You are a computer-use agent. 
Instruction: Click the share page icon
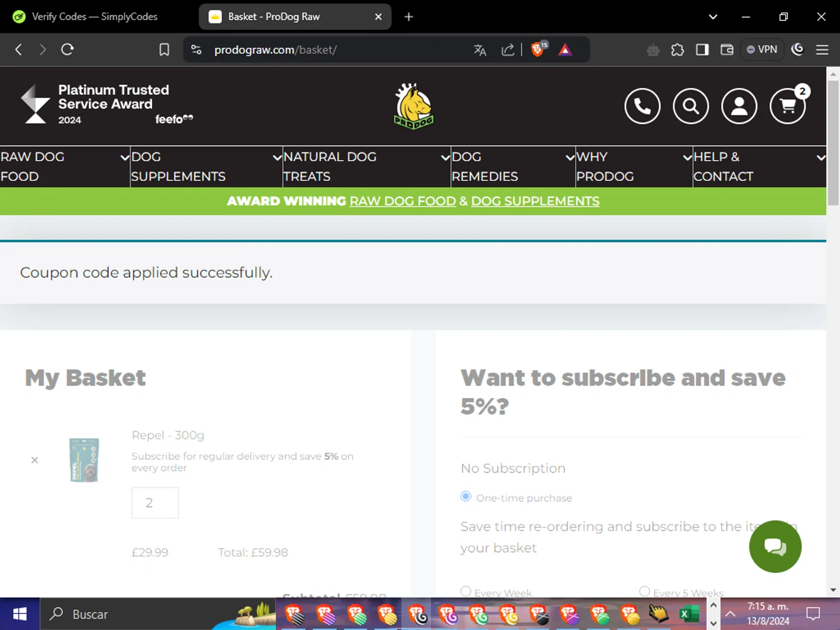click(507, 50)
